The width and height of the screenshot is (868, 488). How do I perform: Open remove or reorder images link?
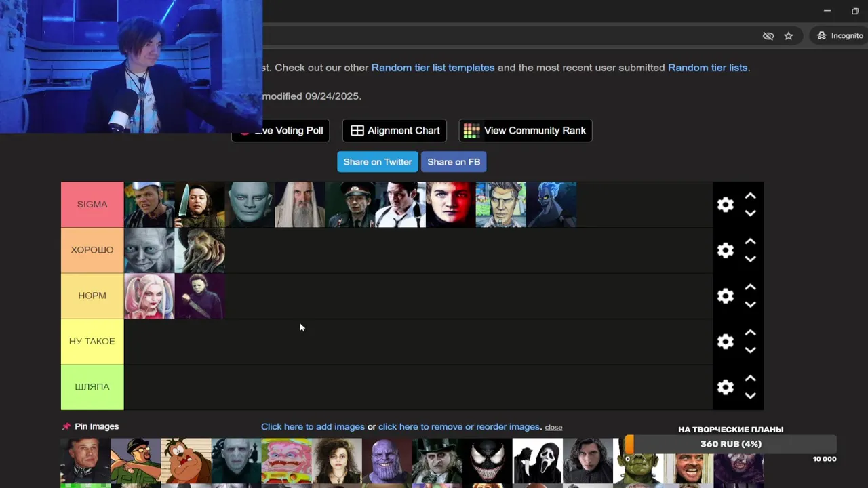(x=459, y=426)
